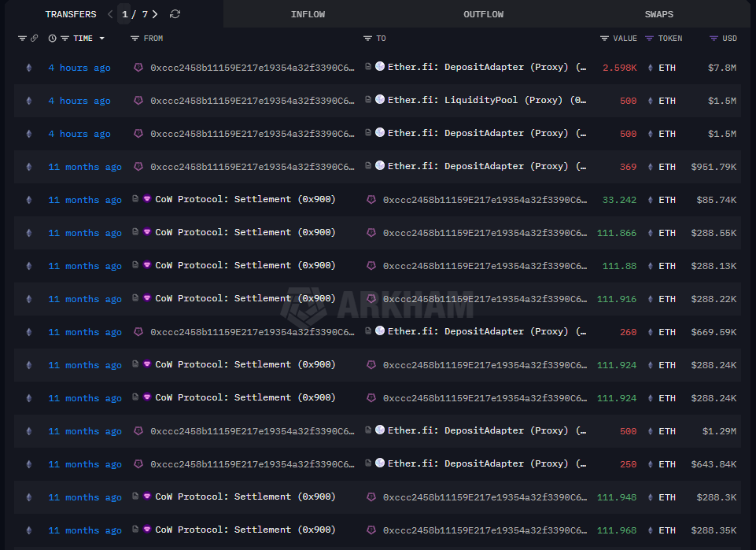The image size is (756, 550).
Task: Click the purple hexagon icon beside the 0xccc2458 address
Action: (138, 67)
